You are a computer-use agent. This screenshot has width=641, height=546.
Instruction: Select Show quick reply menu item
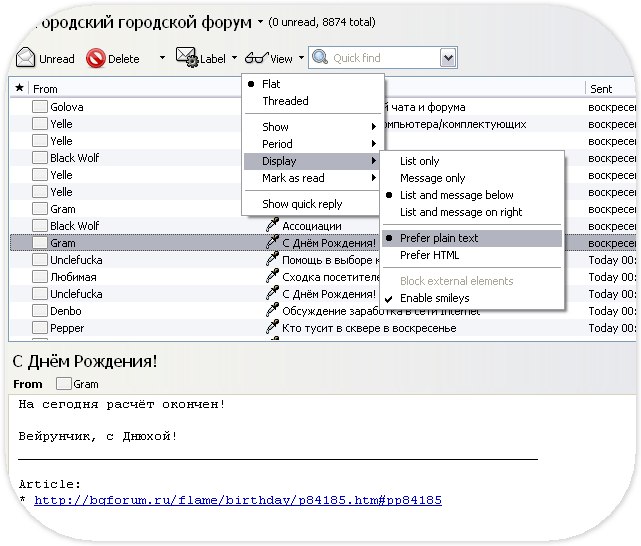tap(302, 204)
